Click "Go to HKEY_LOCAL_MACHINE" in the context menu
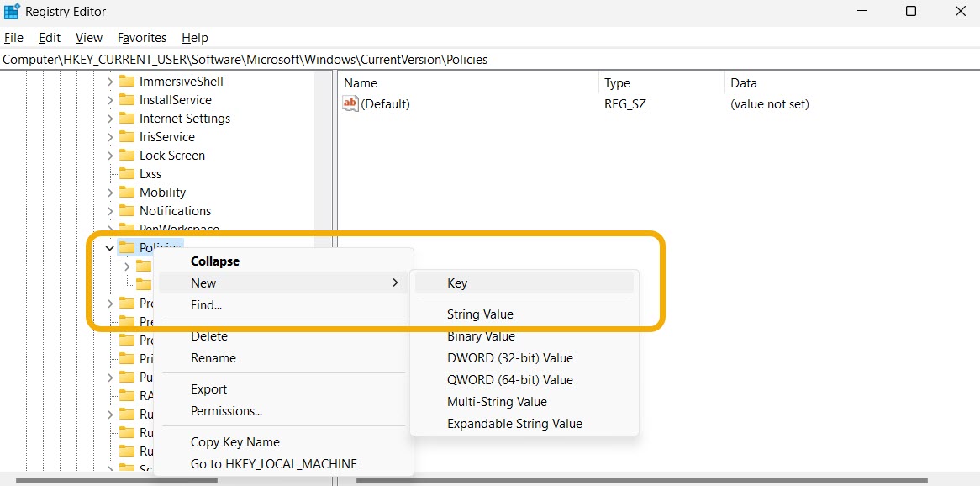 (x=273, y=463)
